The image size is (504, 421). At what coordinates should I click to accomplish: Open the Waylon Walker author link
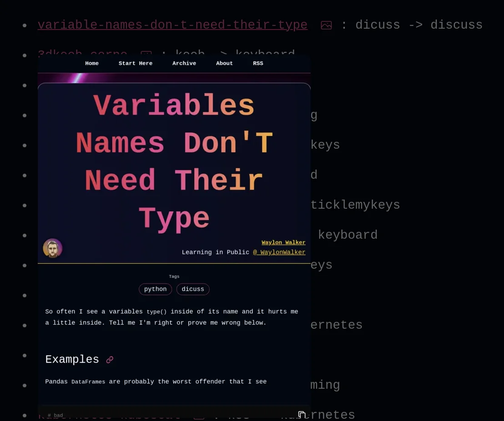283,242
